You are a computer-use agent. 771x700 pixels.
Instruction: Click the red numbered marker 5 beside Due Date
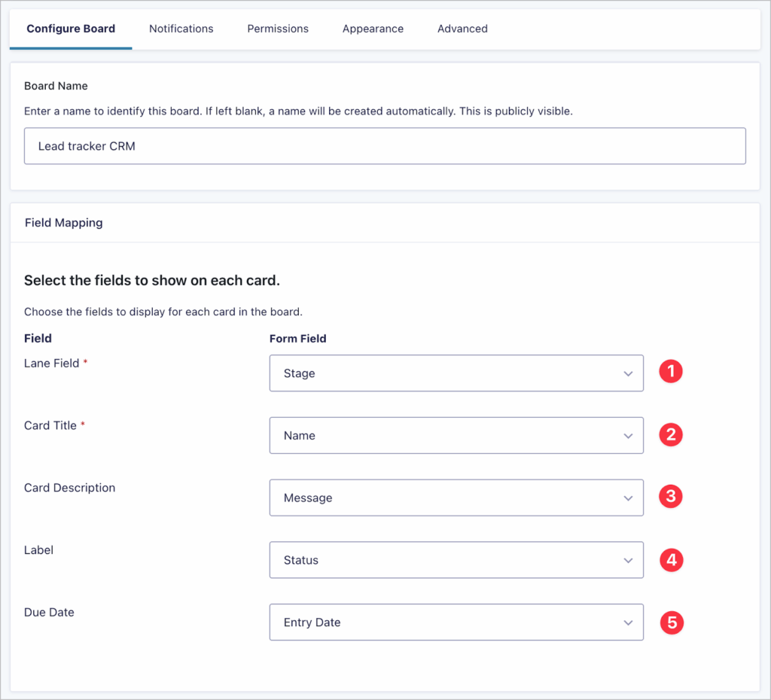click(x=671, y=622)
